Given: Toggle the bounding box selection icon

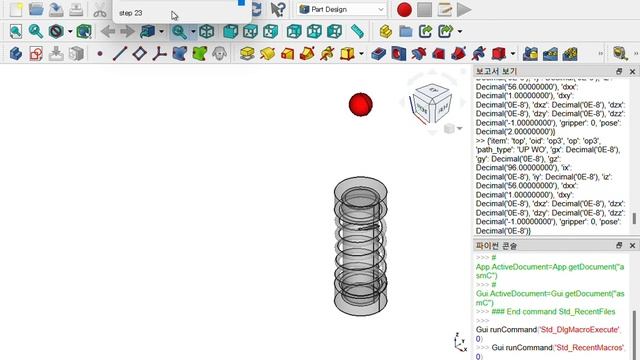Looking at the screenshot, I should 84,31.
